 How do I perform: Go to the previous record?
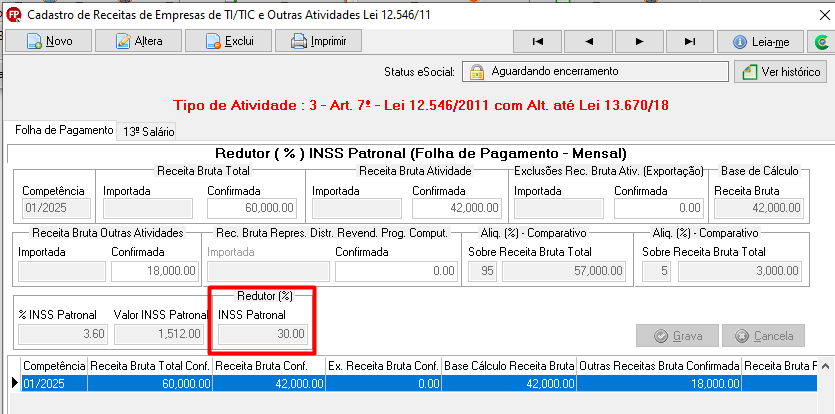point(588,42)
